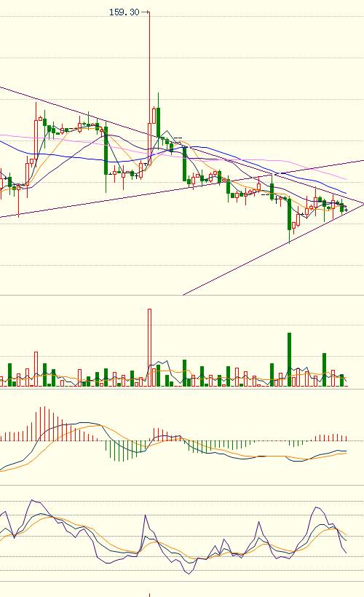The width and height of the screenshot is (364, 597).
Task: Click the highest purple oscillator peak on the left
Action: click(32, 500)
